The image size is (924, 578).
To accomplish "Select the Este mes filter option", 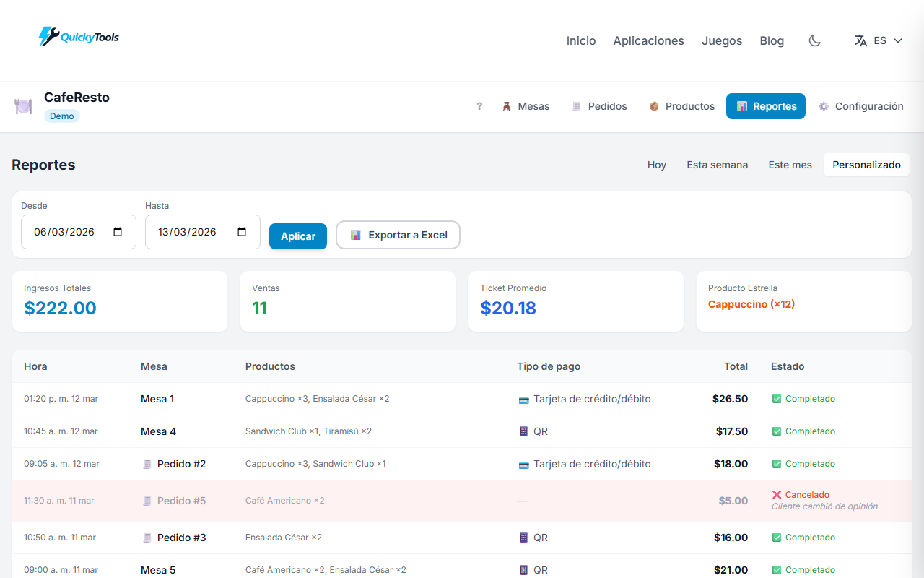I will 790,165.
